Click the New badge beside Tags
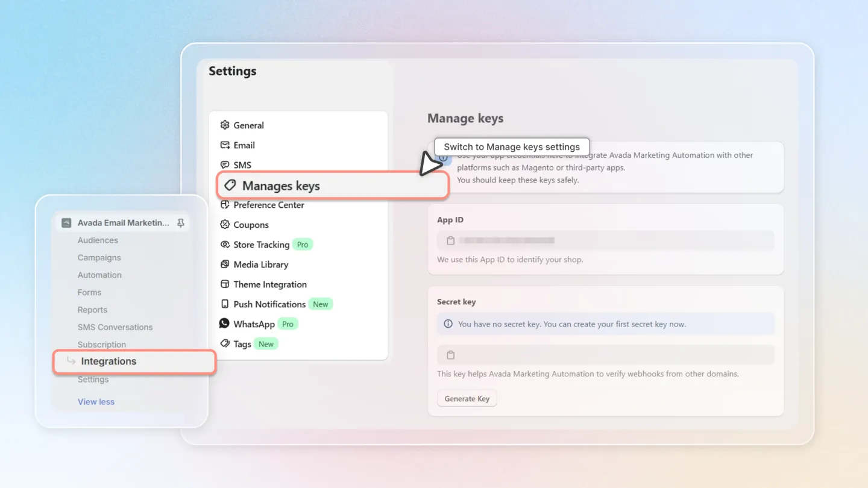Image resolution: width=868 pixels, height=488 pixels. [266, 344]
